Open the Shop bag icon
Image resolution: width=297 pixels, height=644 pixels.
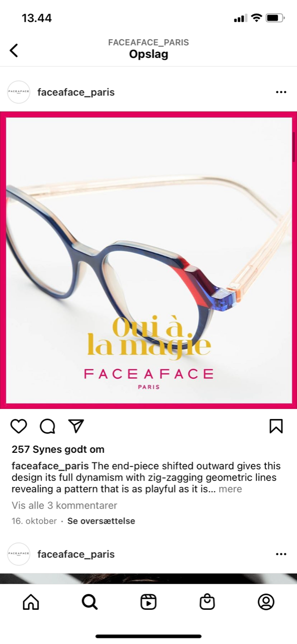click(x=207, y=602)
